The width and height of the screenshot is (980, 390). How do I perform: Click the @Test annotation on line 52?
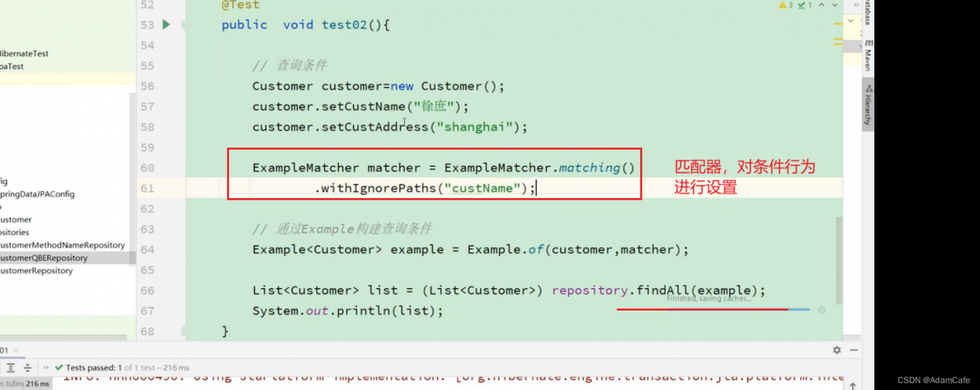240,5
